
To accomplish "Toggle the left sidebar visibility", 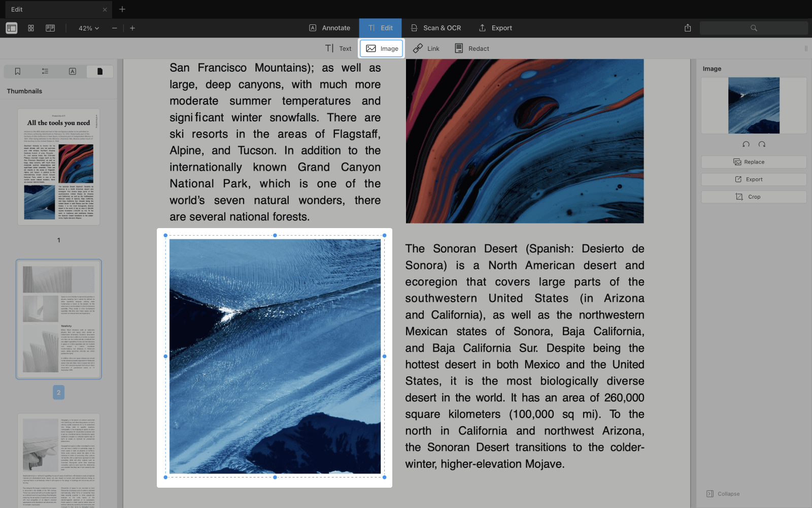I will 11,28.
